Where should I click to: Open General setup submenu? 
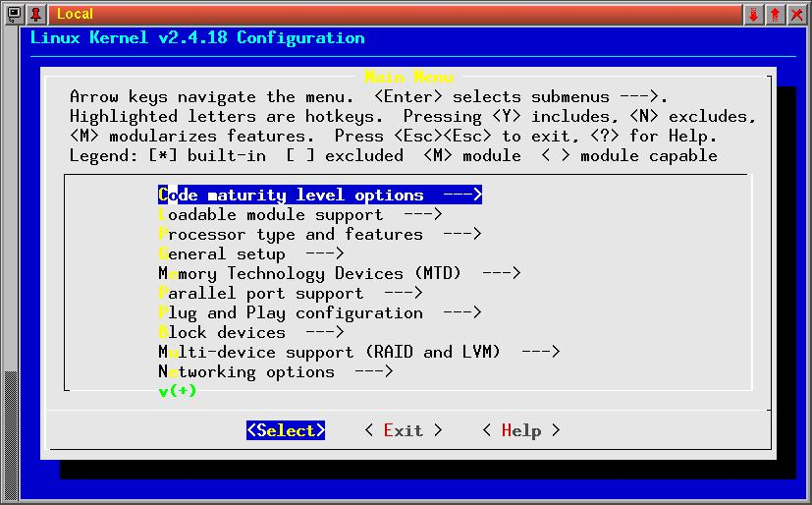pos(251,253)
